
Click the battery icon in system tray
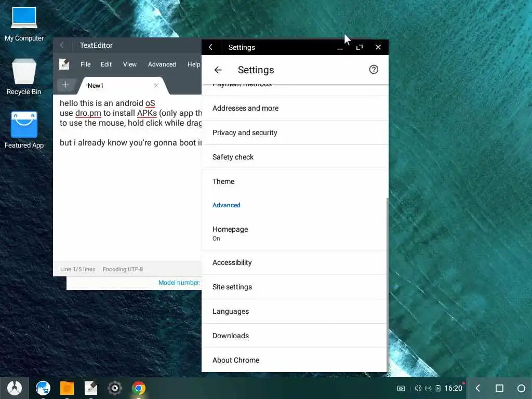click(437, 388)
